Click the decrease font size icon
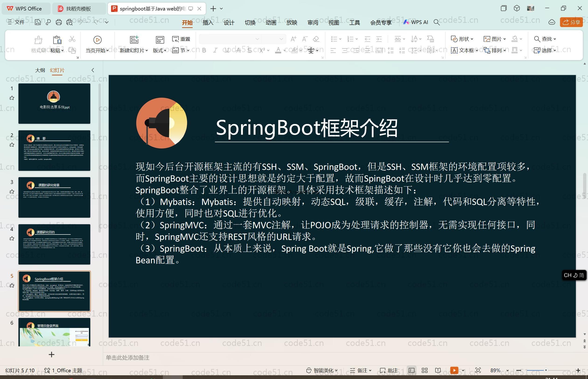This screenshot has width=588, height=379. pyautogui.click(x=305, y=39)
